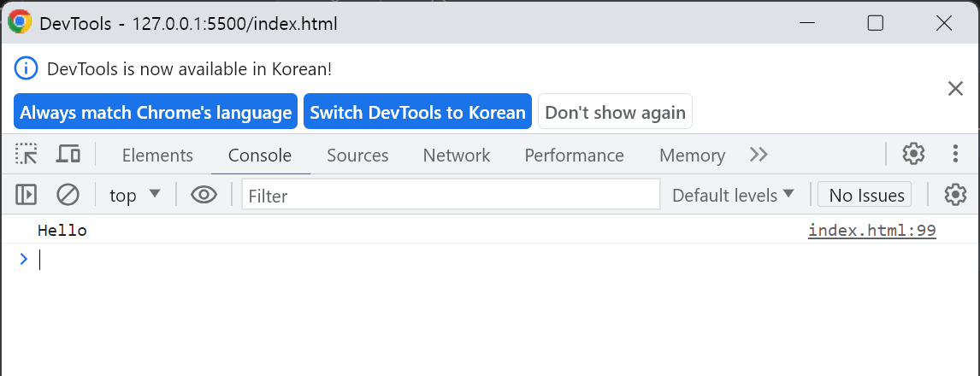Switch to the Elements tab
The image size is (980, 376).
tap(157, 155)
